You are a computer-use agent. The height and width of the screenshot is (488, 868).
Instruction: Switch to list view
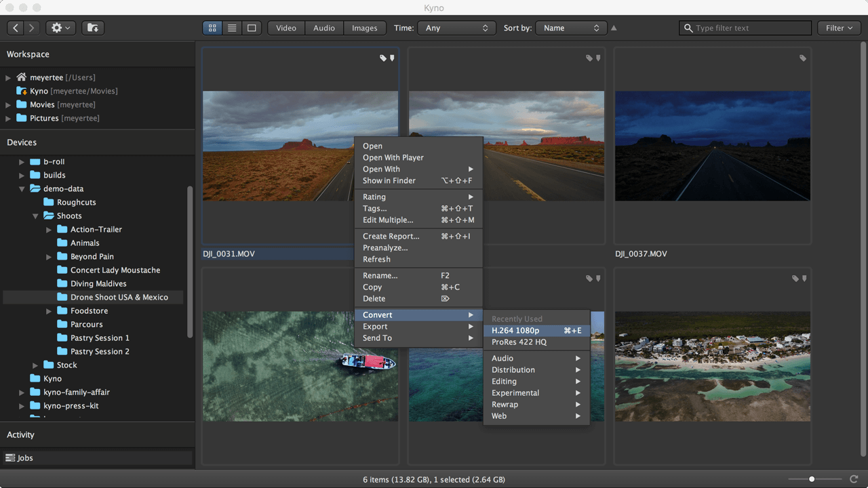[x=232, y=28]
